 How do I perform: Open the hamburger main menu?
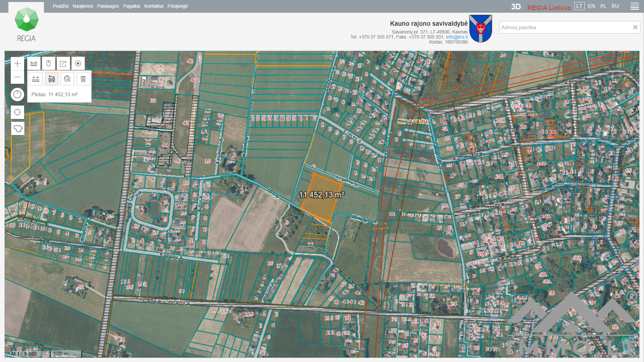coord(635,6)
